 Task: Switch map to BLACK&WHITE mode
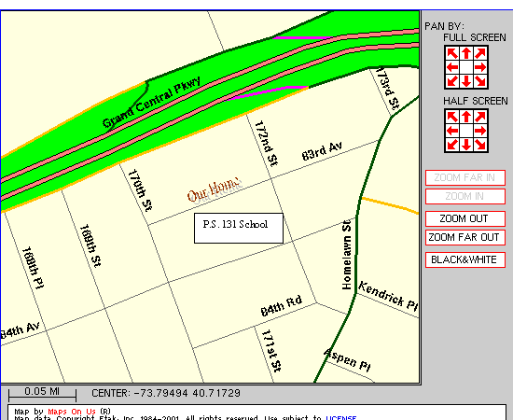465,259
